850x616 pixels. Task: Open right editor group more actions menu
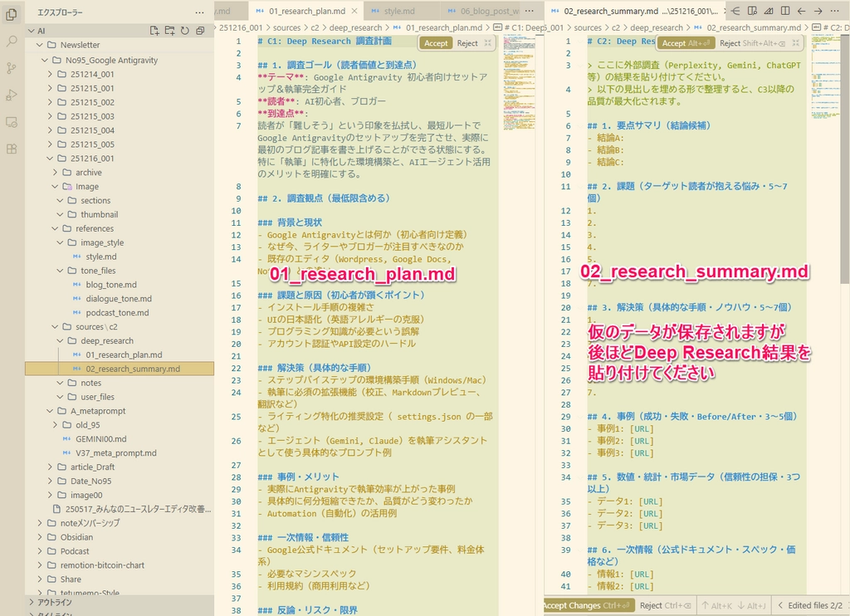point(835,11)
